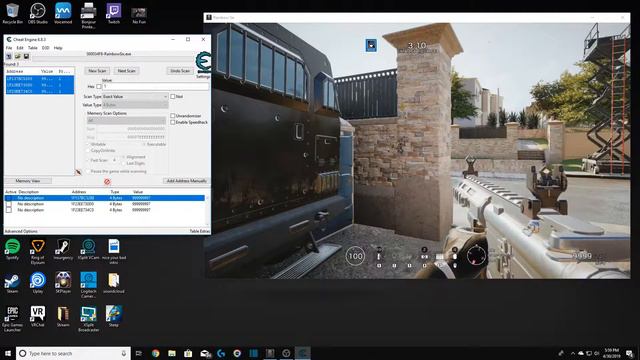Open Microsoft Store from the taskbar

point(188,353)
